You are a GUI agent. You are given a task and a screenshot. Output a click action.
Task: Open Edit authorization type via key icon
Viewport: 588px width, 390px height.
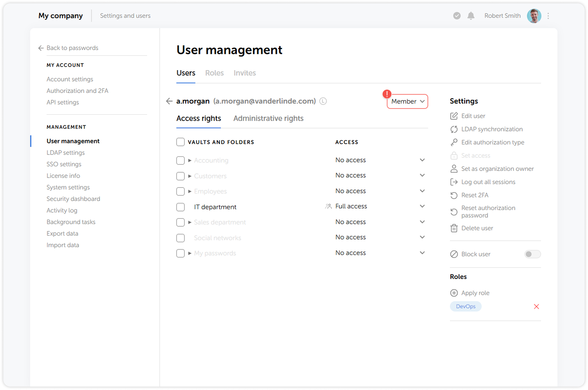tap(454, 142)
